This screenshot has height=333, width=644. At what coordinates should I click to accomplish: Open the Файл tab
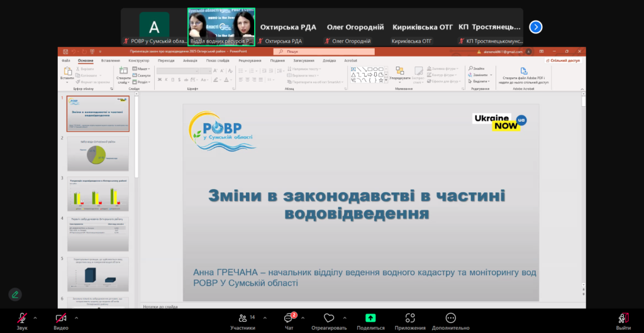tap(65, 61)
